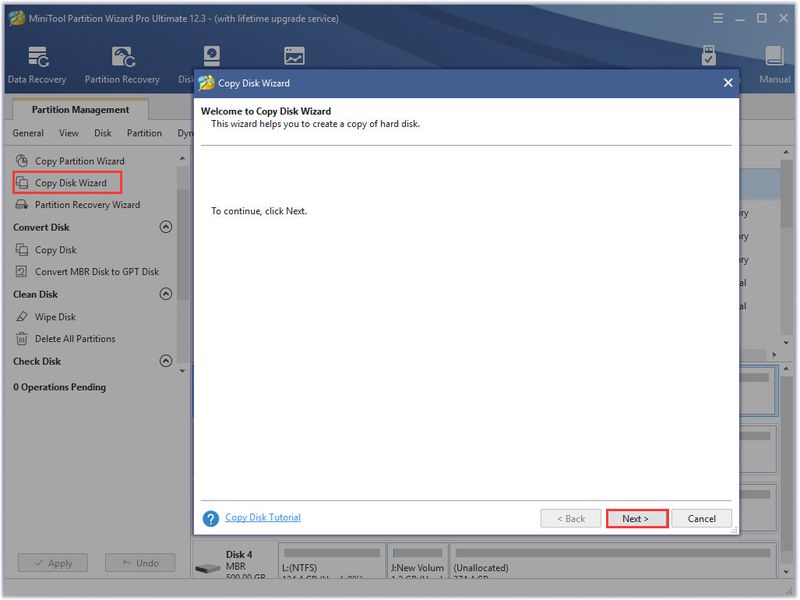
Task: Collapse the Convert Disk section
Action: (166, 227)
